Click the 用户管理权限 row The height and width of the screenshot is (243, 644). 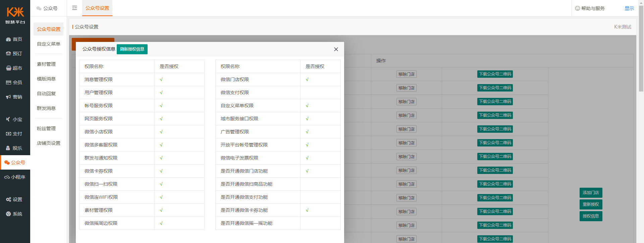(x=142, y=93)
